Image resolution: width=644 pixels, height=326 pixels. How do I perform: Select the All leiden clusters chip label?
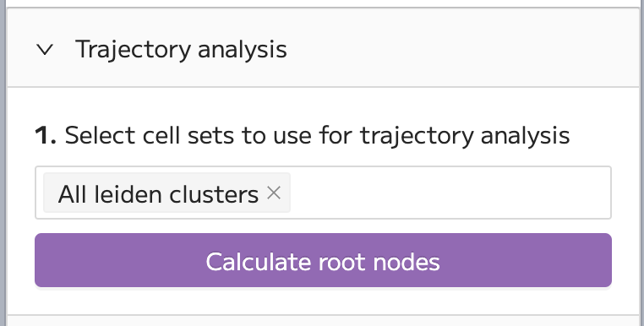(158, 193)
